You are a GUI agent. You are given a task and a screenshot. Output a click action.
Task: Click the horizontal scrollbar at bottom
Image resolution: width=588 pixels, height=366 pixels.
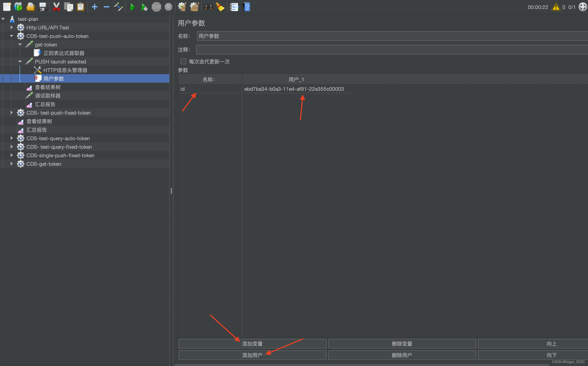(x=362, y=365)
